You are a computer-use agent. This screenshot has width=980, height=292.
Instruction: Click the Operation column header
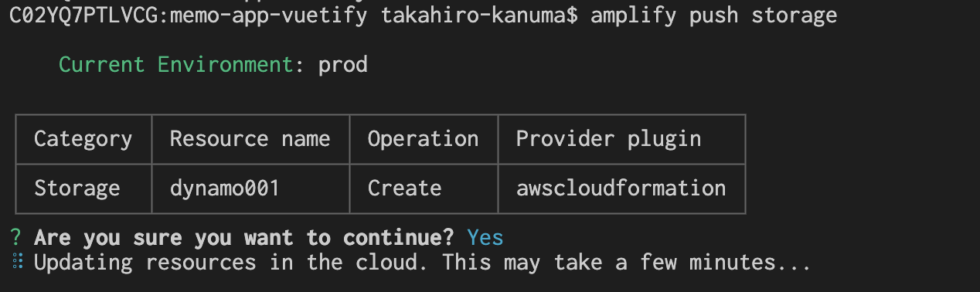click(424, 139)
